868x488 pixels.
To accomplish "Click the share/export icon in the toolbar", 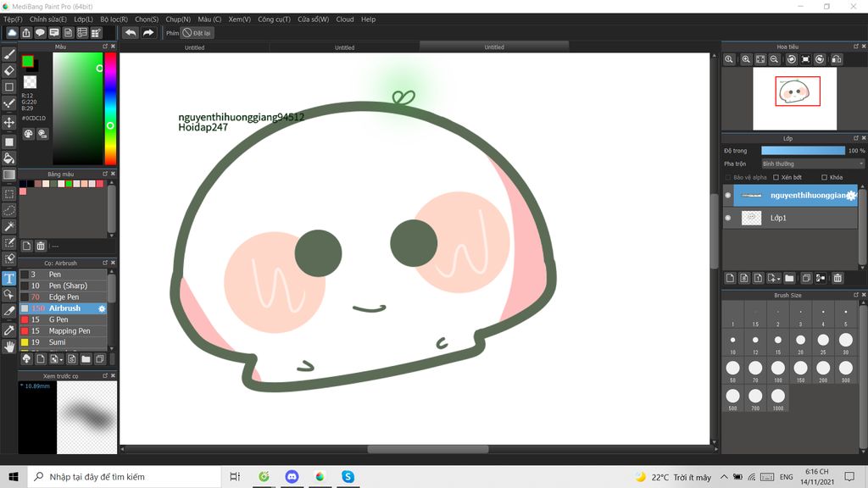I will [x=26, y=33].
